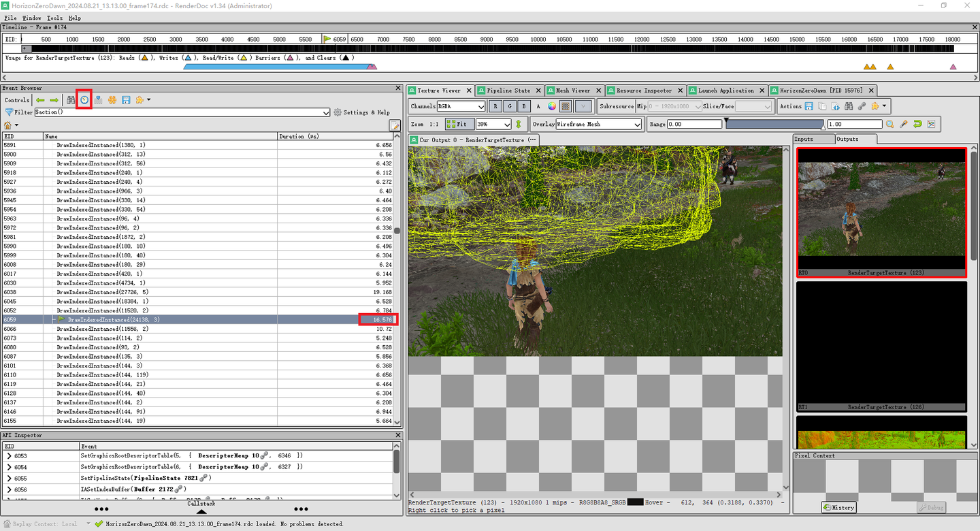Open the color picker wheel in Texture Viewer
The width and height of the screenshot is (980, 531).
[x=551, y=106]
